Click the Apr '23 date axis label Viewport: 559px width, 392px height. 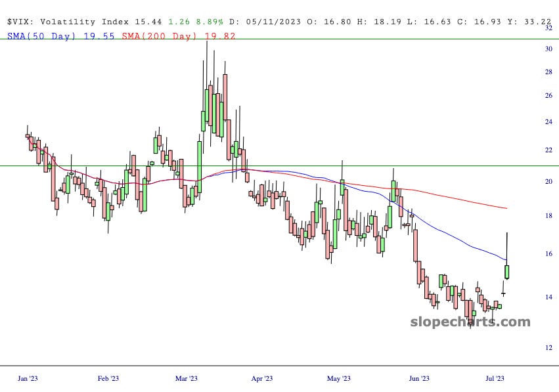(261, 378)
